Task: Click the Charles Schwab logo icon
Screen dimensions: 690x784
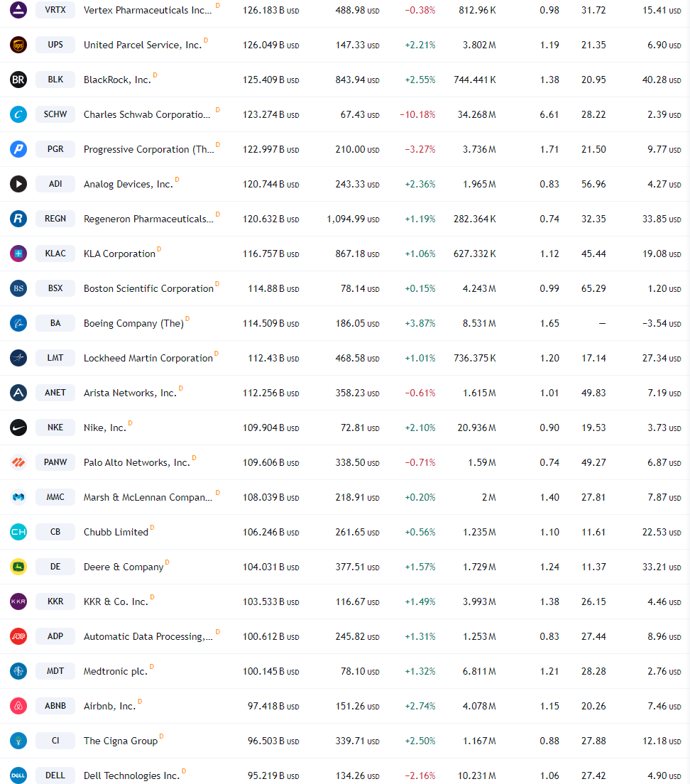Action: (x=18, y=114)
